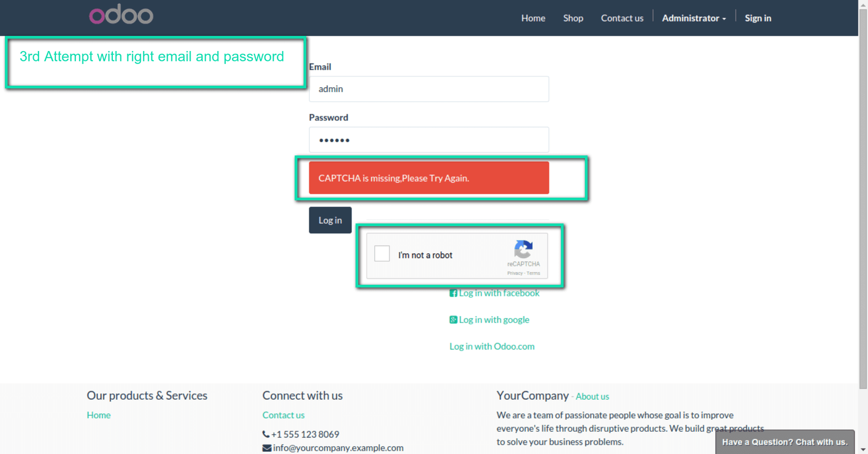Click the page vertical scrollbar
Image resolution: width=868 pixels, height=454 pixels.
863,199
